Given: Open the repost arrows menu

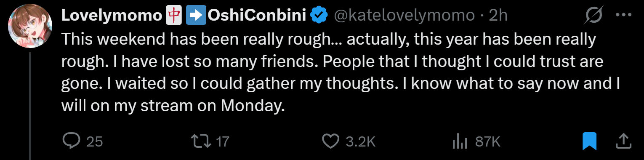Looking at the screenshot, I should (x=201, y=141).
